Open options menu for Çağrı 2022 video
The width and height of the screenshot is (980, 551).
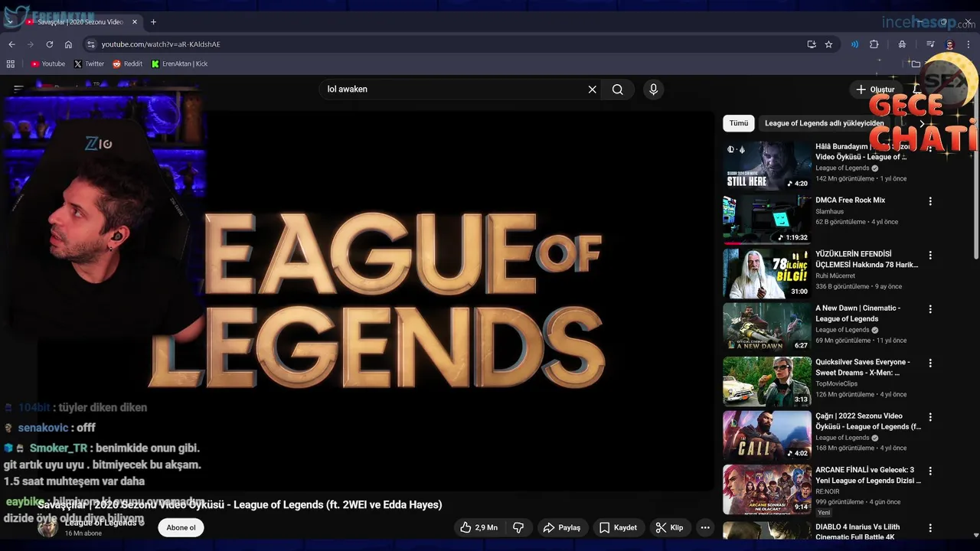click(x=930, y=417)
